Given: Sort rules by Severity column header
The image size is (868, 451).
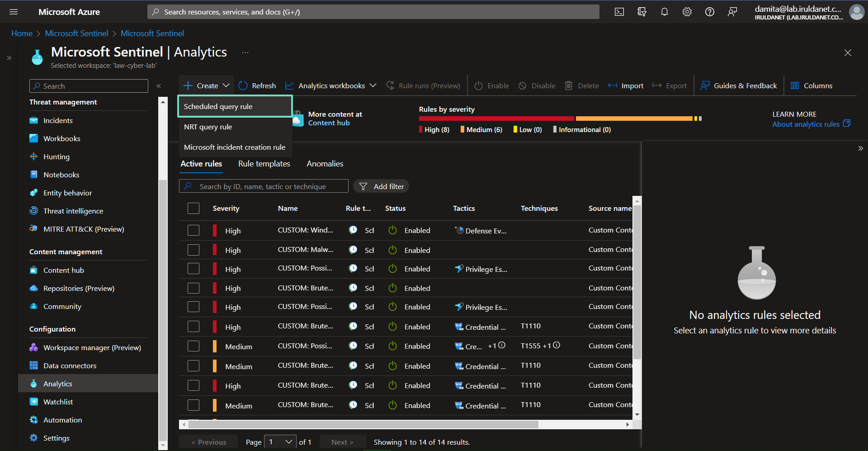Looking at the screenshot, I should point(226,208).
